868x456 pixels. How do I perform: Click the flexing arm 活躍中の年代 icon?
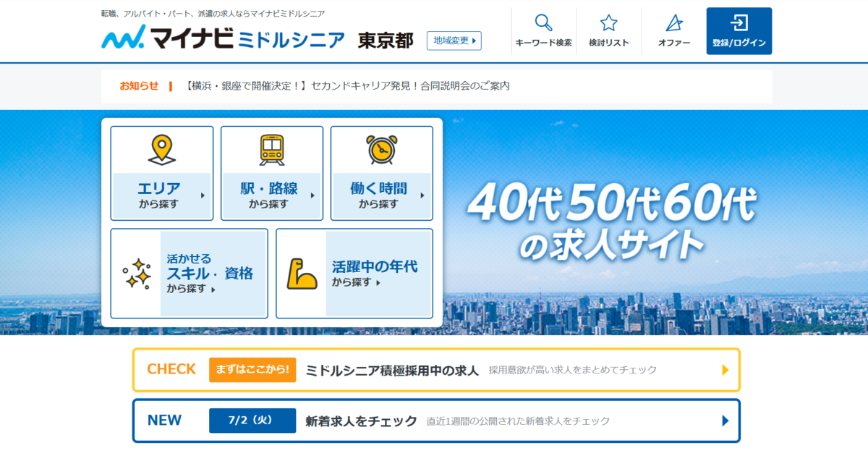point(301,274)
